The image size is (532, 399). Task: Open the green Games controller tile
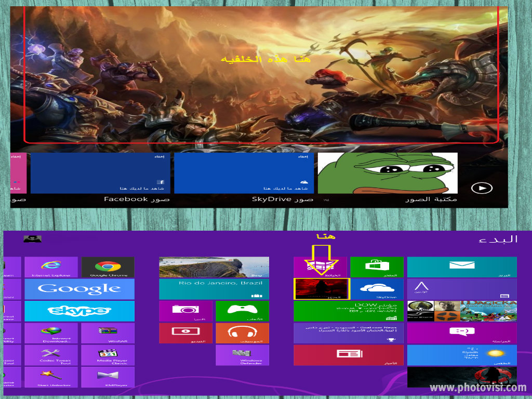(x=242, y=311)
